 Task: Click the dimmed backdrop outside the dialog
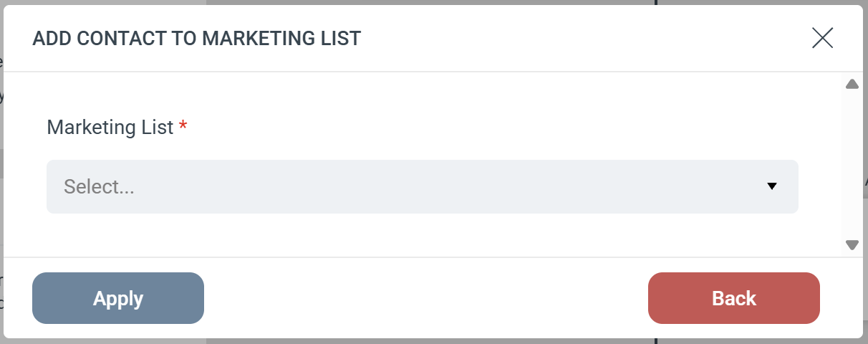[x=430, y=341]
